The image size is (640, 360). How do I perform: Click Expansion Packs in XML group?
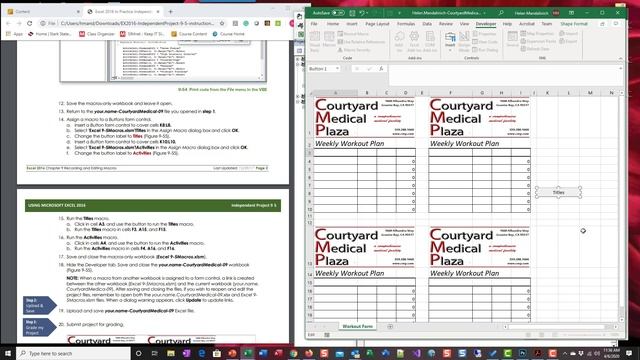click(x=538, y=41)
